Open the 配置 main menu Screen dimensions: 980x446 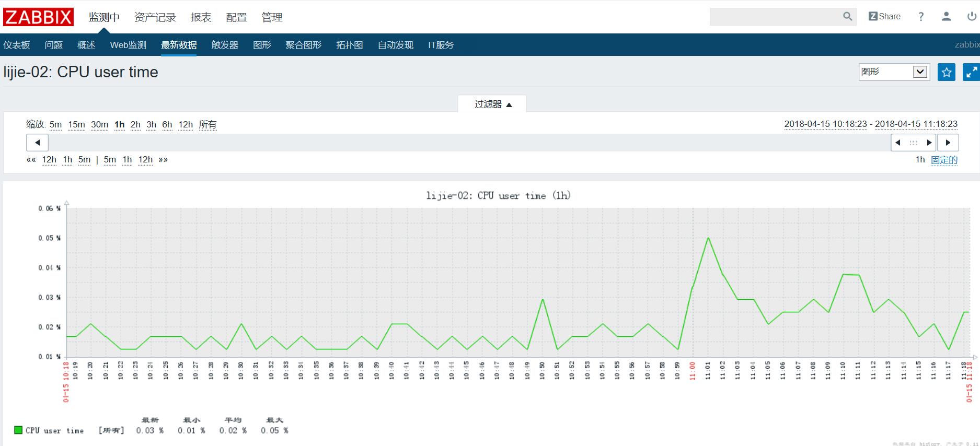click(x=236, y=17)
